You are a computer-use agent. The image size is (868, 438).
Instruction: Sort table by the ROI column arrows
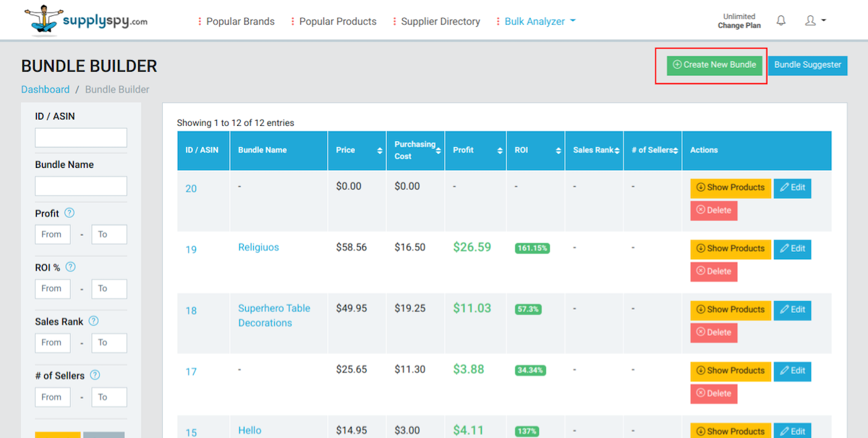pyautogui.click(x=558, y=151)
